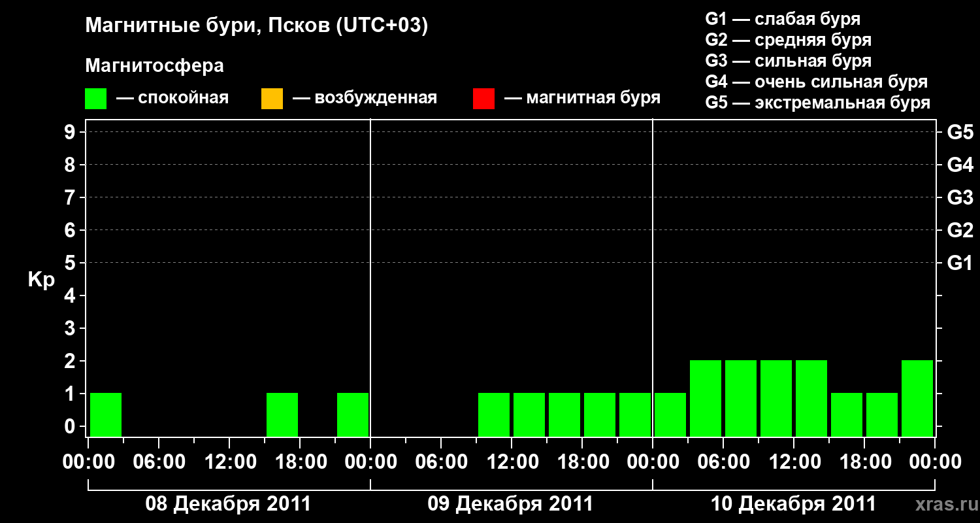Click the 21:00–00:00 bar on 09 Декабря
980x523 pixels.
tap(635, 414)
